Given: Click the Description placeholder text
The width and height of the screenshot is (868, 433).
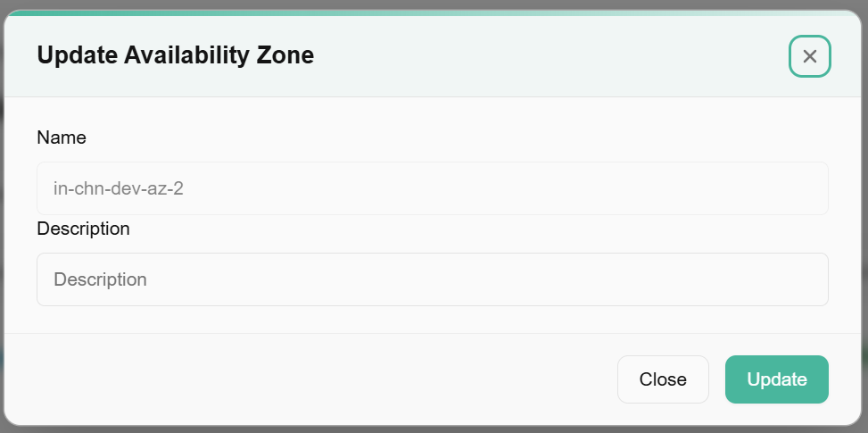Looking at the screenshot, I should click(100, 279).
